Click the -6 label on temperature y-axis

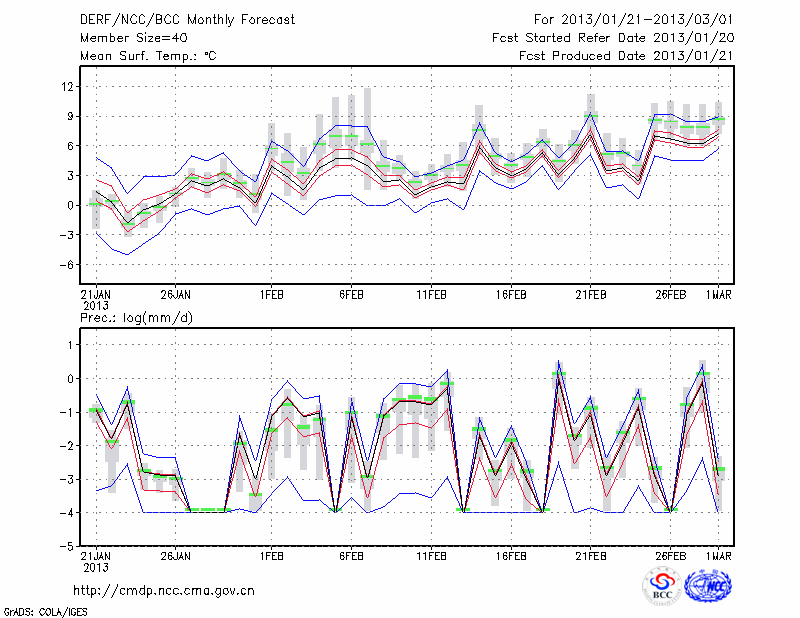pos(67,265)
